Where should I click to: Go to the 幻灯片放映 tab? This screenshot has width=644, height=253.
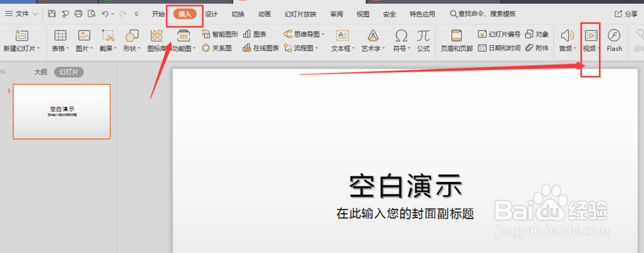click(301, 14)
